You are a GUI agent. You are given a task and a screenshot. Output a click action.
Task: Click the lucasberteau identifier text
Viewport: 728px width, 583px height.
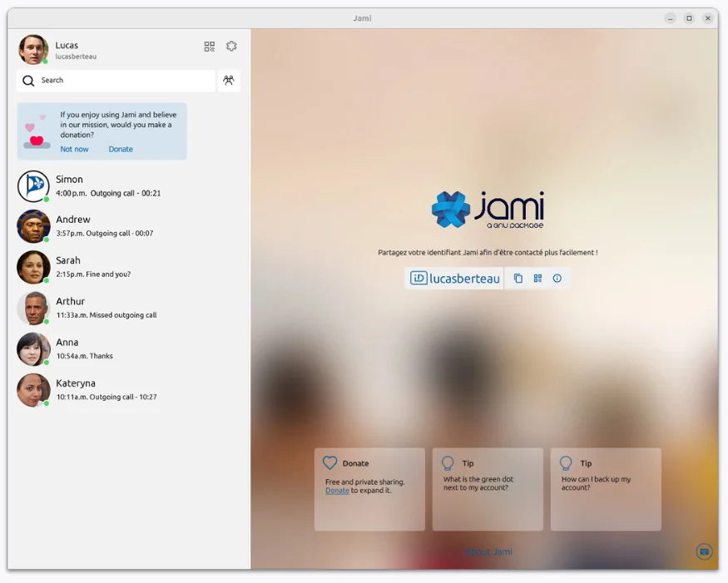pos(464,279)
